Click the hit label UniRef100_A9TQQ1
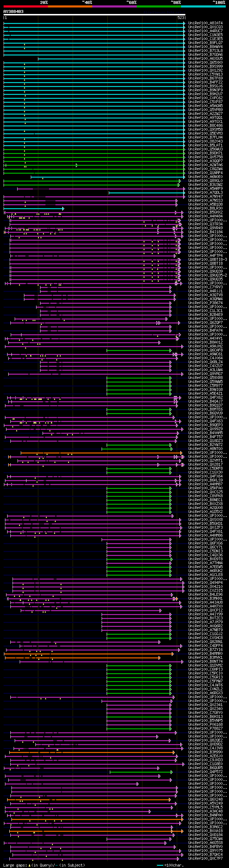The width and height of the screenshot is (229, 868). pyautogui.click(x=205, y=118)
